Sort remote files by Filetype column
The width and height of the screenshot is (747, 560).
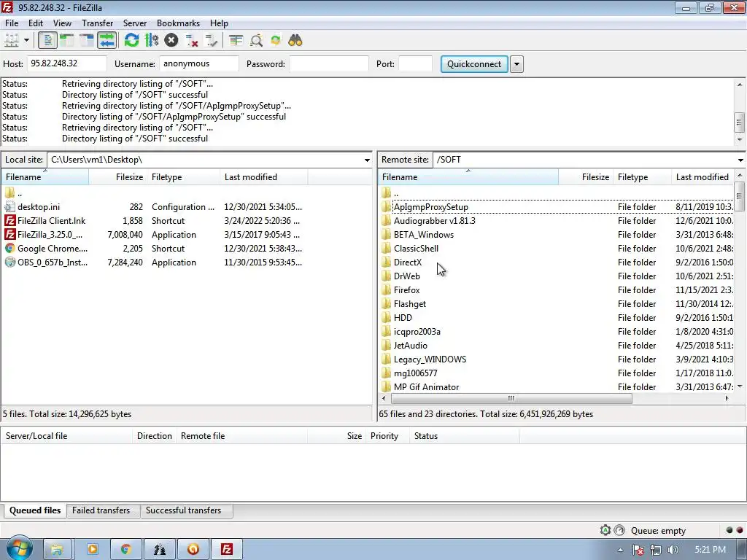(642, 177)
